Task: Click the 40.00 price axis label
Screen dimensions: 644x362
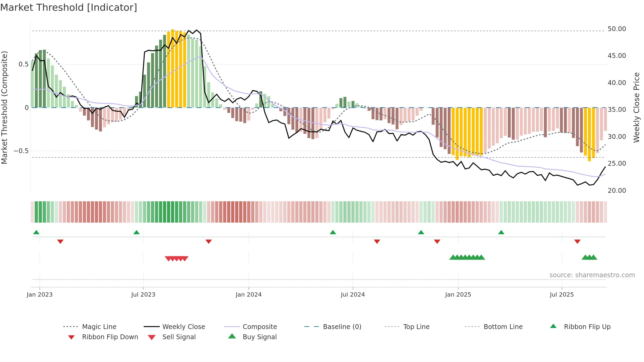Action: [617, 83]
